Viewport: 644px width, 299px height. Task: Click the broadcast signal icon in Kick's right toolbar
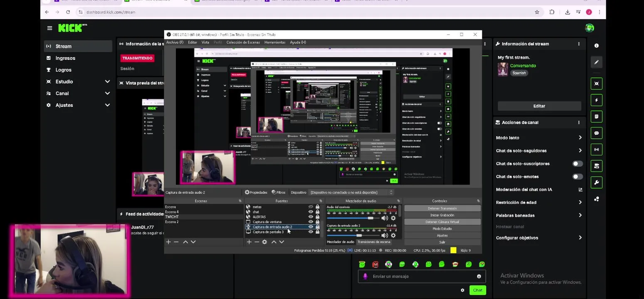[597, 149]
